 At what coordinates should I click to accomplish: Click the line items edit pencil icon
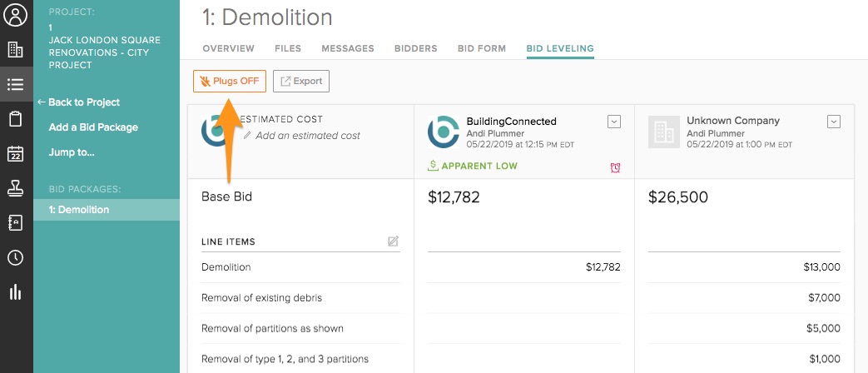click(393, 241)
